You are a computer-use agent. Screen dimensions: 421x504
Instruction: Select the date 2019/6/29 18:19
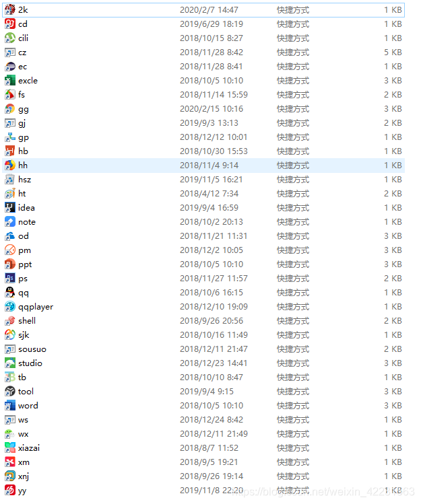[212, 24]
